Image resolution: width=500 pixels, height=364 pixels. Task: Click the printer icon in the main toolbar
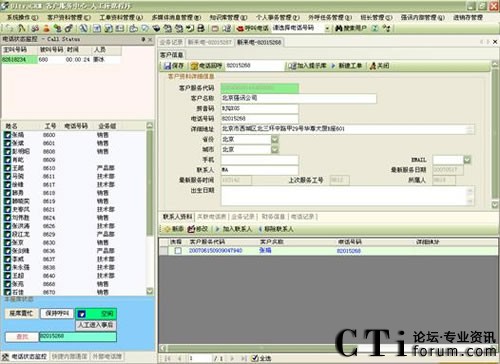click(x=201, y=29)
